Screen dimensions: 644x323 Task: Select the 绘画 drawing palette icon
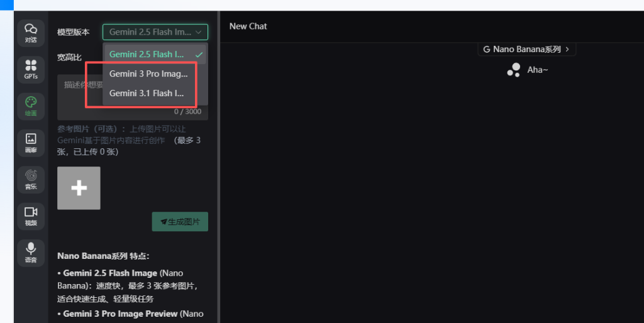click(x=31, y=106)
